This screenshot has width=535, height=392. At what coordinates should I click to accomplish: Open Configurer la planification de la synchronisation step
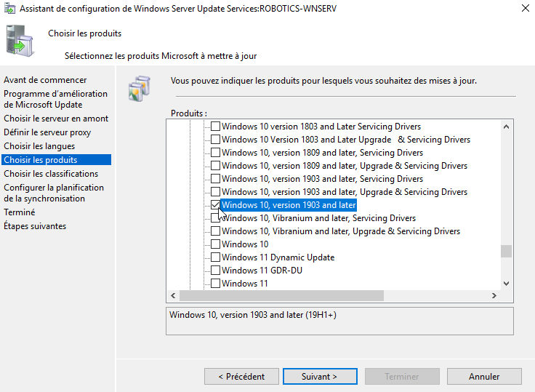[54, 193]
